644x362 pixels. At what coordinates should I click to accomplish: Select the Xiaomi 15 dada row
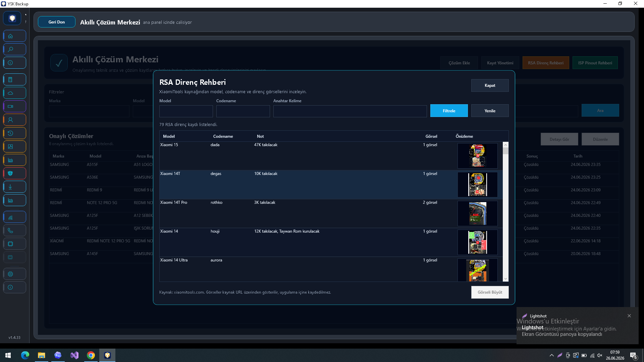[331, 156]
